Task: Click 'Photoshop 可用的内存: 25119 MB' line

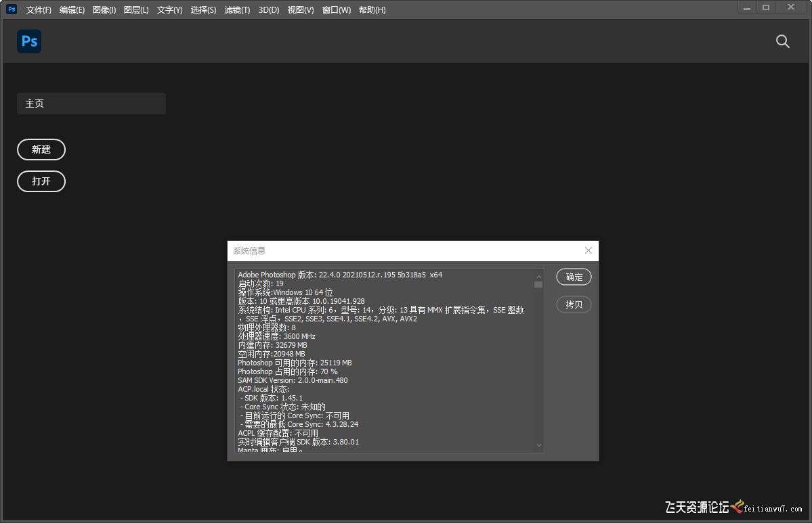Action: click(x=295, y=363)
